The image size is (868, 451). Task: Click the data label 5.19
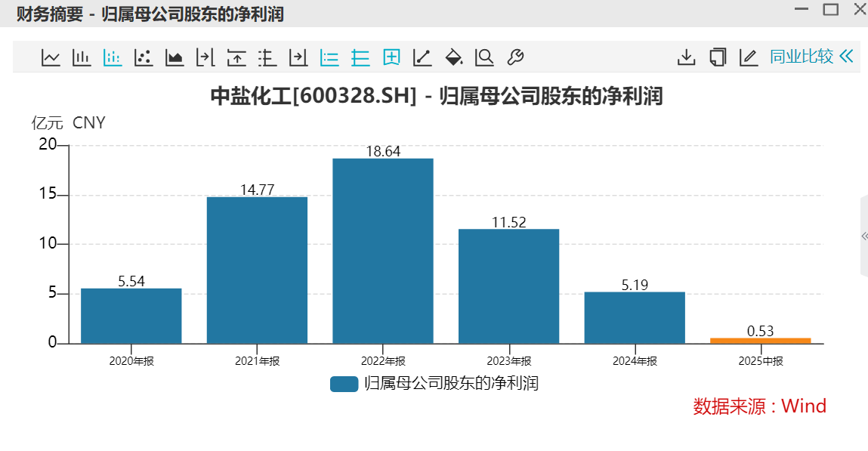pyautogui.click(x=635, y=285)
